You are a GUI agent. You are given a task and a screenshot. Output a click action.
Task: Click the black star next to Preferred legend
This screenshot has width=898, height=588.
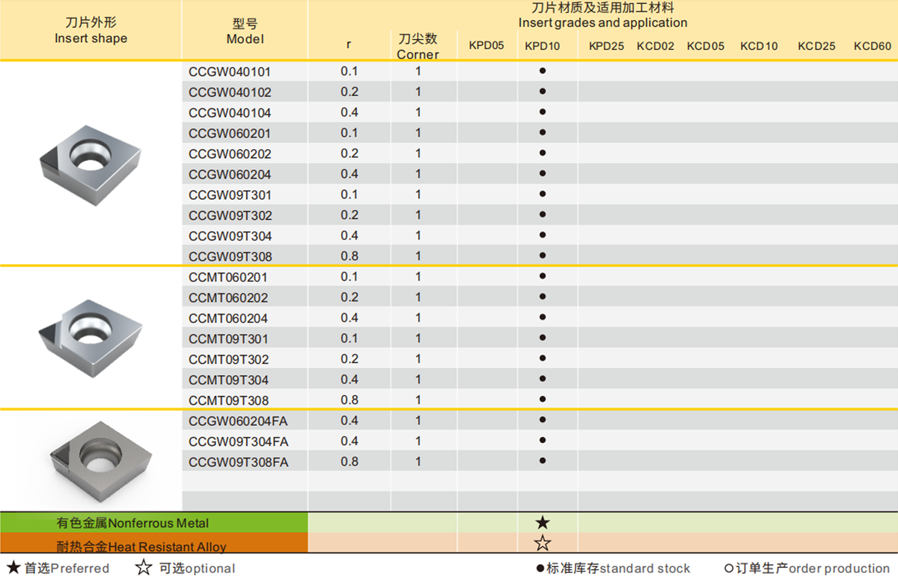click(x=14, y=568)
